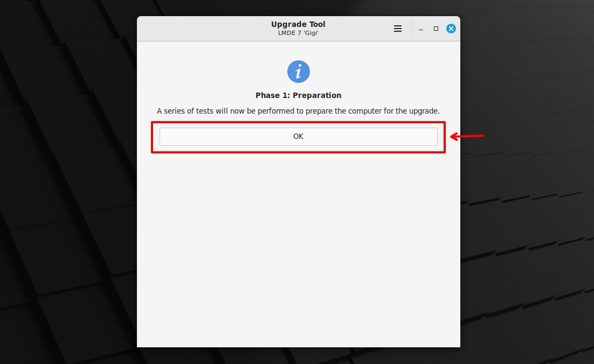Minimize the Upgrade Tool window
Image resolution: width=594 pixels, height=364 pixels.
(421, 29)
